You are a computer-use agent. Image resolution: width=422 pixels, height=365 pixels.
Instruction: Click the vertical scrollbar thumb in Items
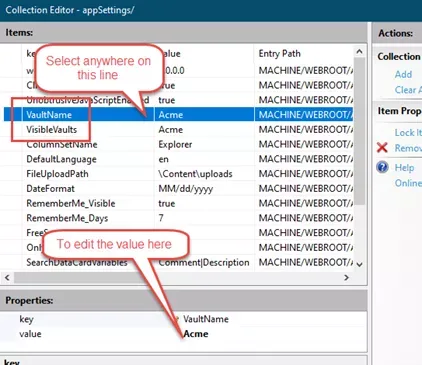(x=359, y=130)
